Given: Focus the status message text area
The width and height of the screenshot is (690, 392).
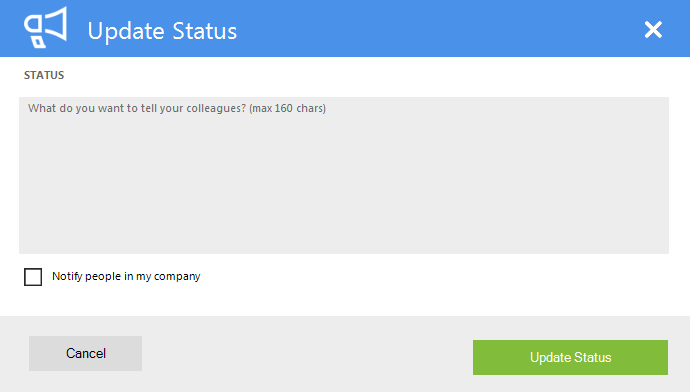Looking at the screenshot, I should click(x=344, y=175).
